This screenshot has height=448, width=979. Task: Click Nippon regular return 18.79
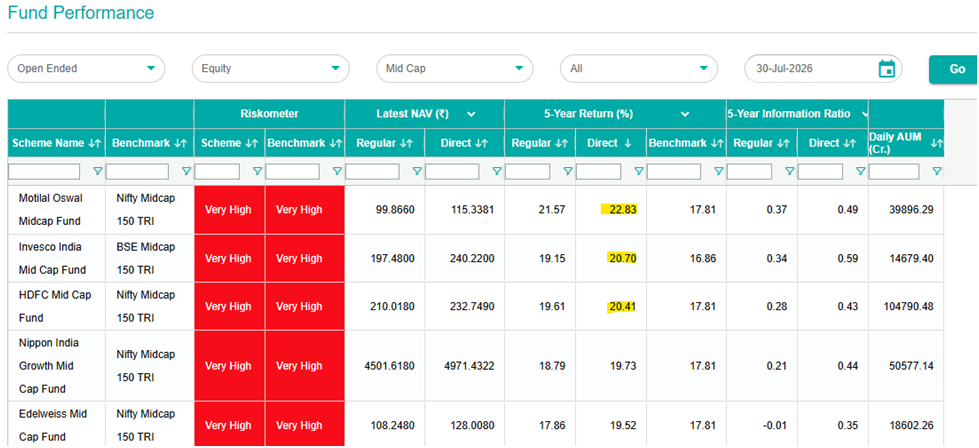[x=552, y=366]
